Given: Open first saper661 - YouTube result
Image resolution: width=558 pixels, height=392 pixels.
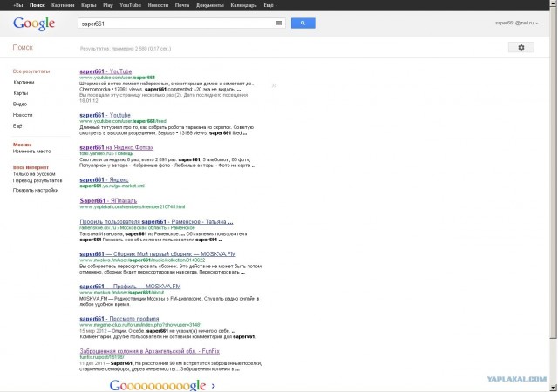Looking at the screenshot, I should tap(105, 71).
